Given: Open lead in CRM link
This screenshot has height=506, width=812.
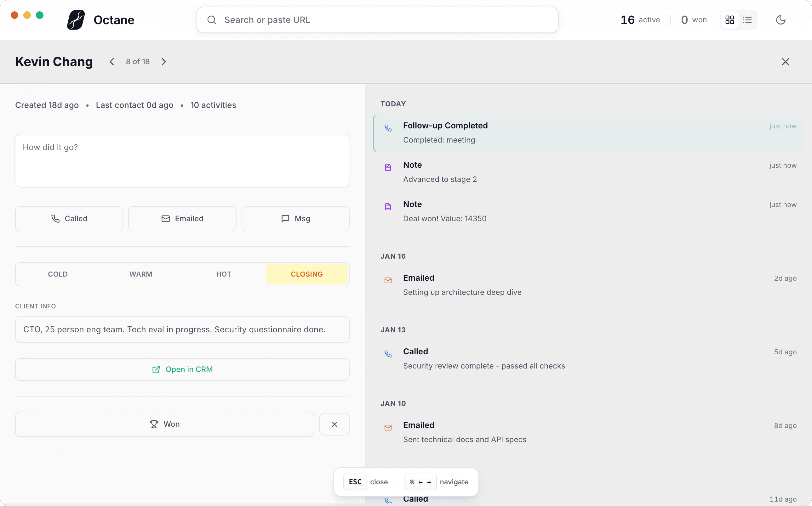Looking at the screenshot, I should click(x=182, y=369).
